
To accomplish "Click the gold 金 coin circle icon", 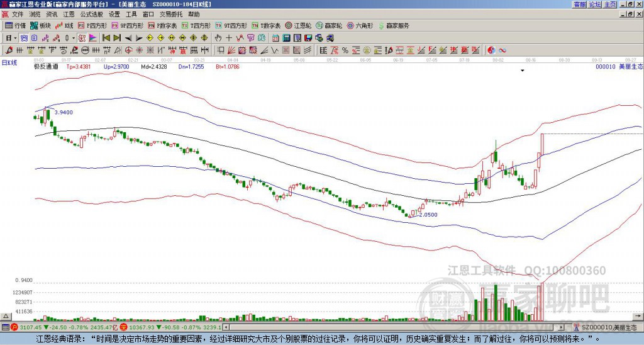I will (x=367, y=50).
